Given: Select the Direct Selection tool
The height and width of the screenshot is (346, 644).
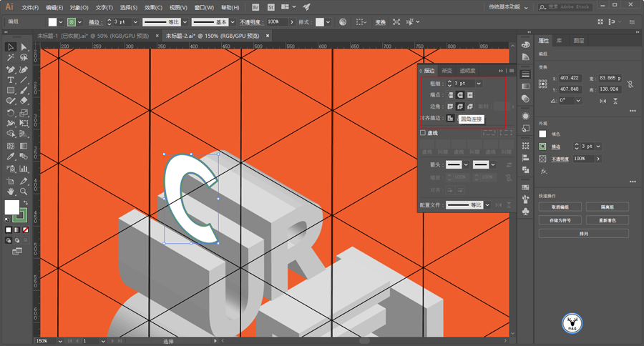Looking at the screenshot, I should point(24,46).
